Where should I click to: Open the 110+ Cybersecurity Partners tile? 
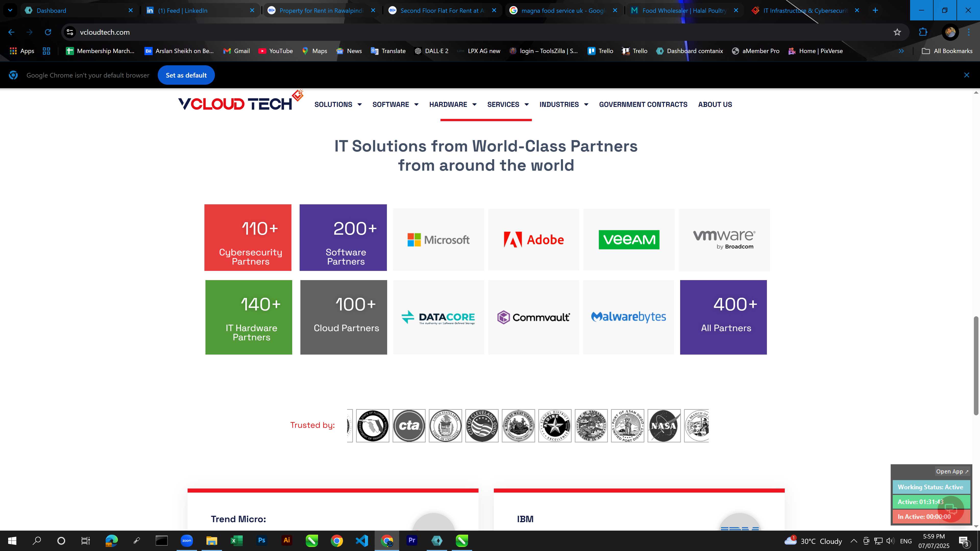tap(248, 238)
